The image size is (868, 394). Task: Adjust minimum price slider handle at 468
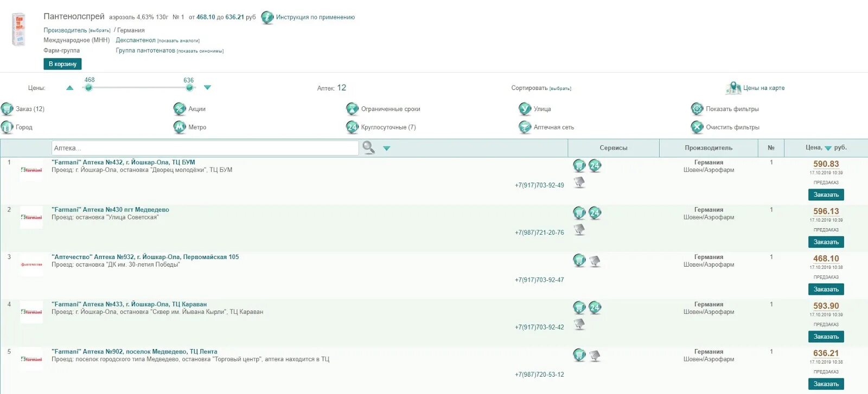(x=88, y=87)
